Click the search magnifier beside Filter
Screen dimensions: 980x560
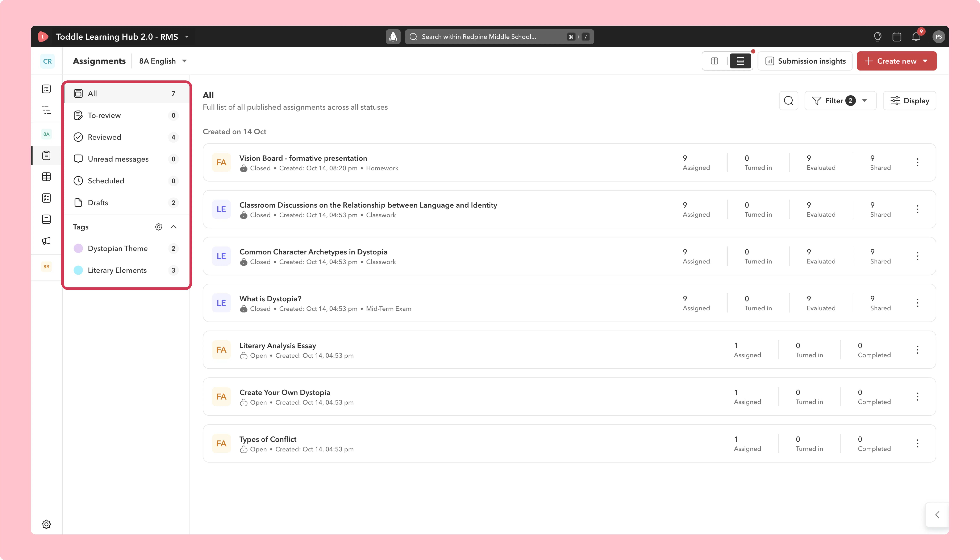coord(788,101)
